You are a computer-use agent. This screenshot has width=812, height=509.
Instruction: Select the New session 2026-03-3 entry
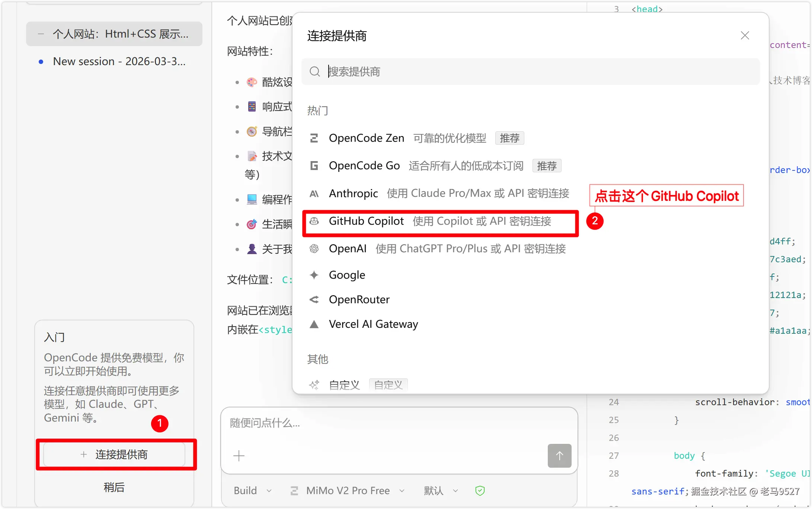click(x=119, y=61)
